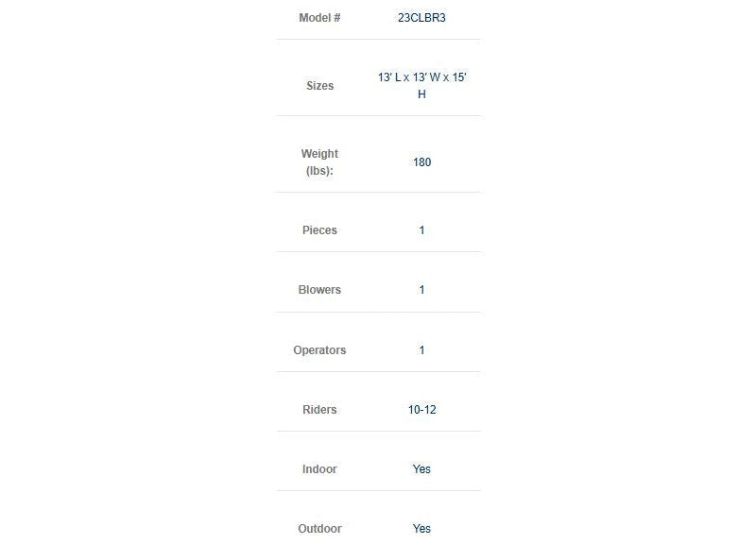Click the 'Operators' row label
Viewport: 756px width, 544px height.
tap(319, 350)
